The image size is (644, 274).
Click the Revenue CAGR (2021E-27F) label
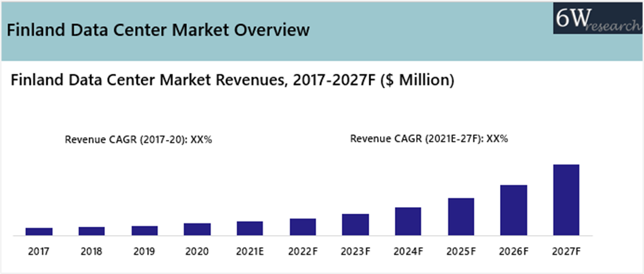429,139
